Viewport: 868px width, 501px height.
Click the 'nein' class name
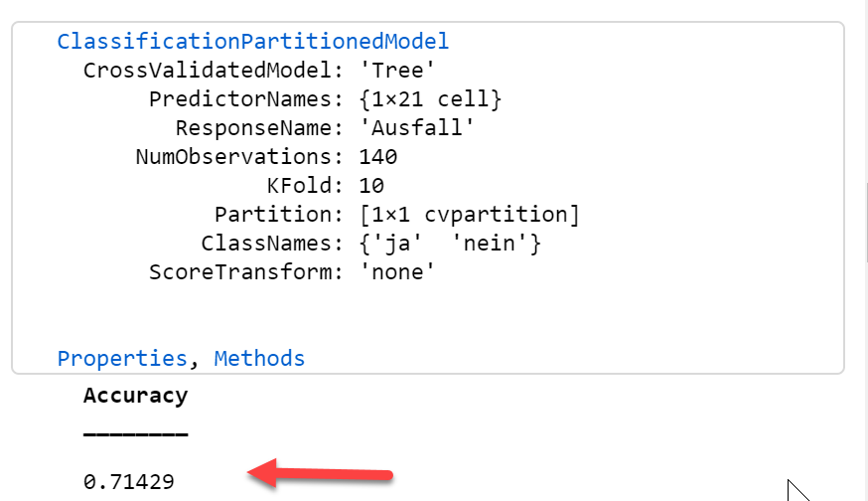tap(490, 244)
